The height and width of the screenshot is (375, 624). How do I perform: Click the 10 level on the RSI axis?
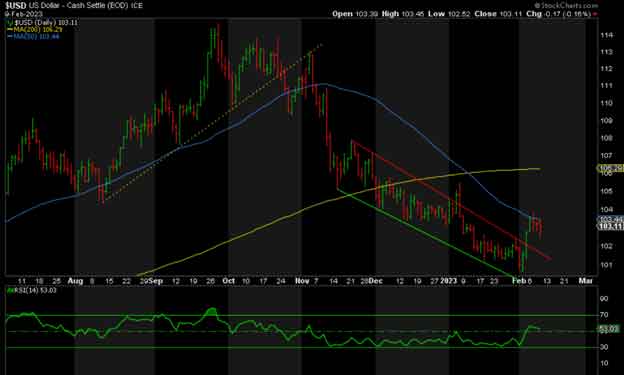coord(604,363)
